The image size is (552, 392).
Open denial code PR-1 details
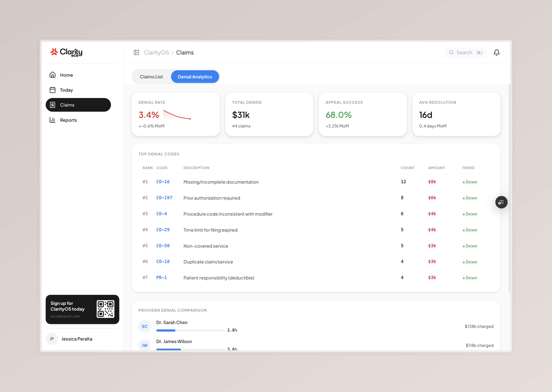point(161,278)
